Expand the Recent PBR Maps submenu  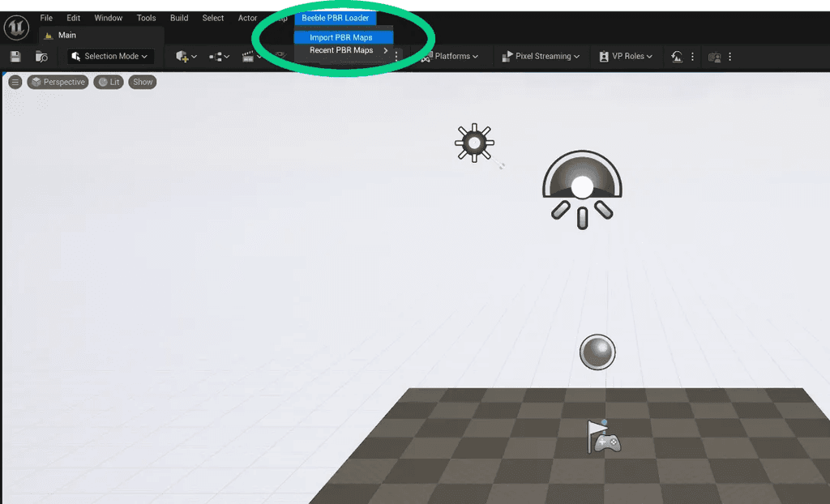pyautogui.click(x=343, y=50)
